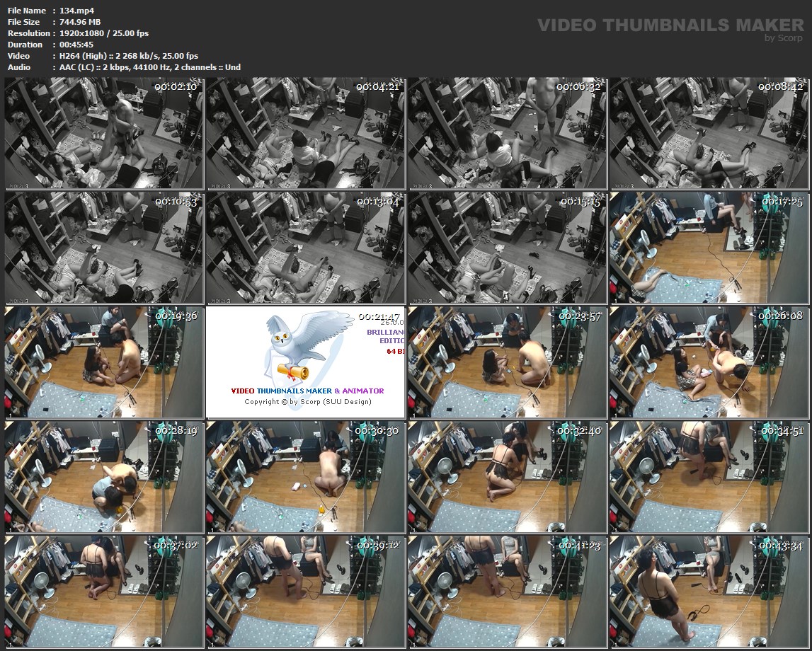
Task: Click the 'File Name' label
Action: tap(27, 11)
